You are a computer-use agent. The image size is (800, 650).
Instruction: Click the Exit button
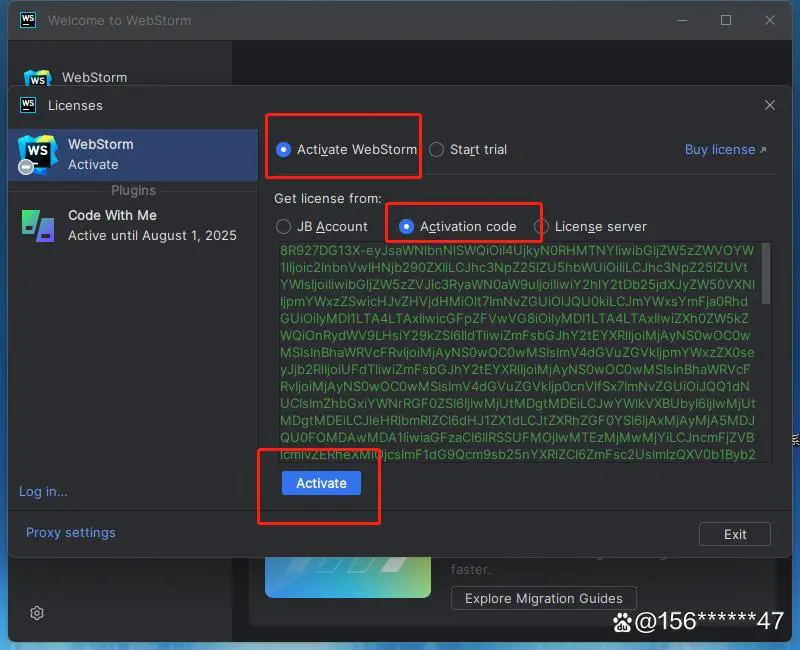[734, 534]
